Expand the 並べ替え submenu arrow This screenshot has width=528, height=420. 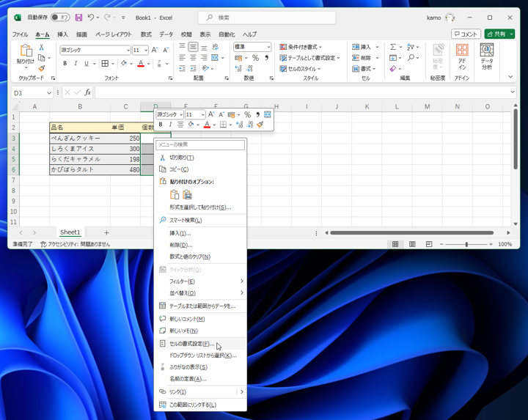[242, 292]
